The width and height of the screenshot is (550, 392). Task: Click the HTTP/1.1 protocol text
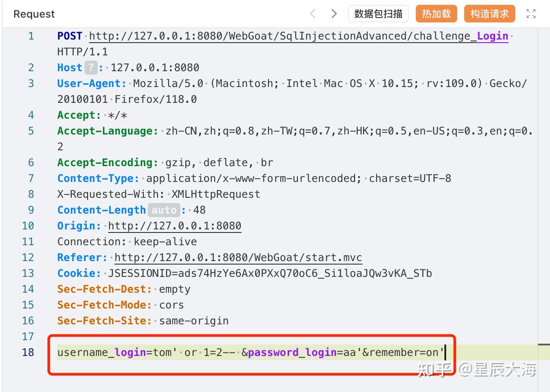83,52
